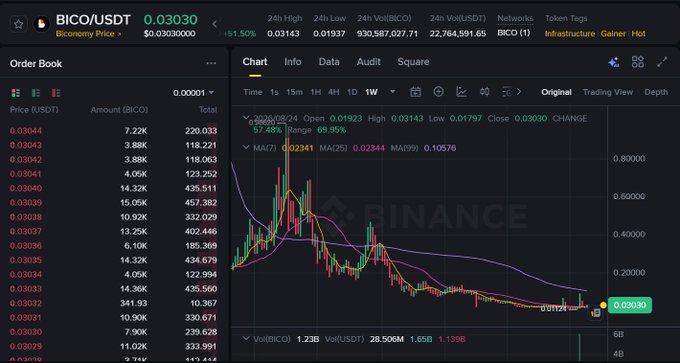The width and height of the screenshot is (680, 363).
Task: Show only sell orders in order book
Action: click(x=56, y=93)
